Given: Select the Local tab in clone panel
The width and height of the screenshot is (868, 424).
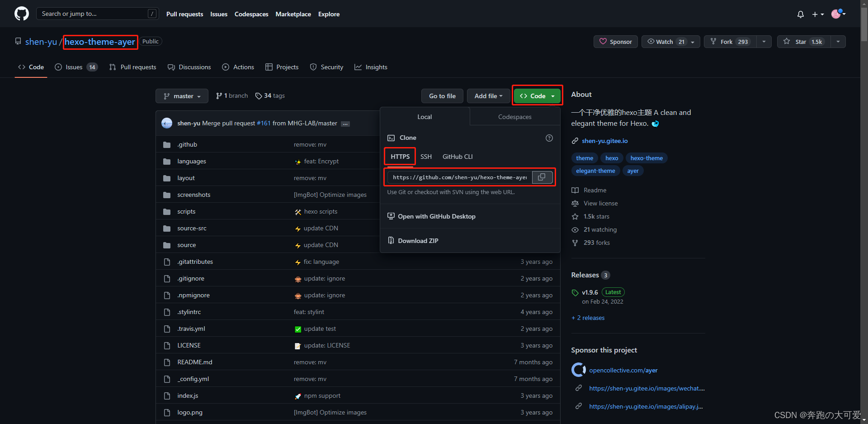Looking at the screenshot, I should point(425,117).
